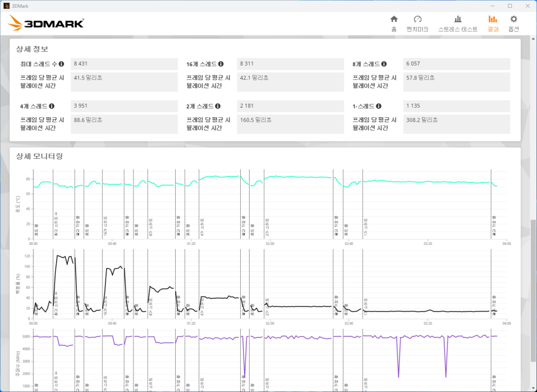
Task: Click the 8 431 max threads score field
Action: 124,64
